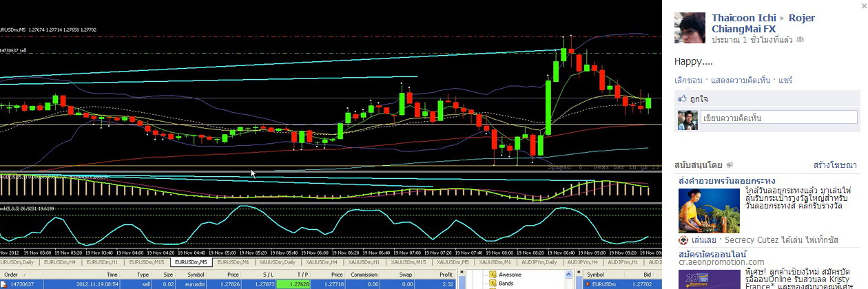Screen dimensions: 868x289
Task: Click the Bands indicator icon in Navigator
Action: 493,283
